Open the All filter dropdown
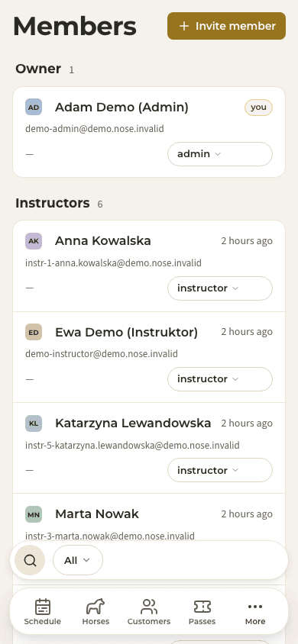 pyautogui.click(x=78, y=560)
